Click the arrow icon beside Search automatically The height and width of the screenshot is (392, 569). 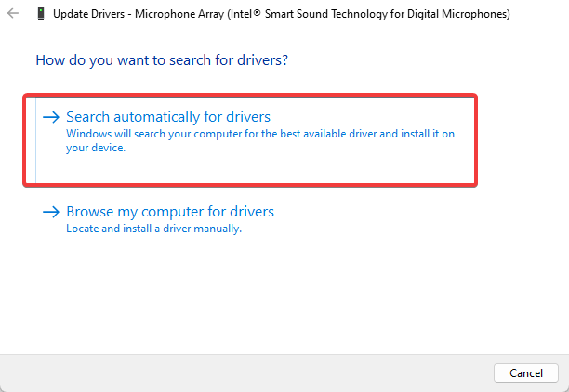tap(51, 117)
